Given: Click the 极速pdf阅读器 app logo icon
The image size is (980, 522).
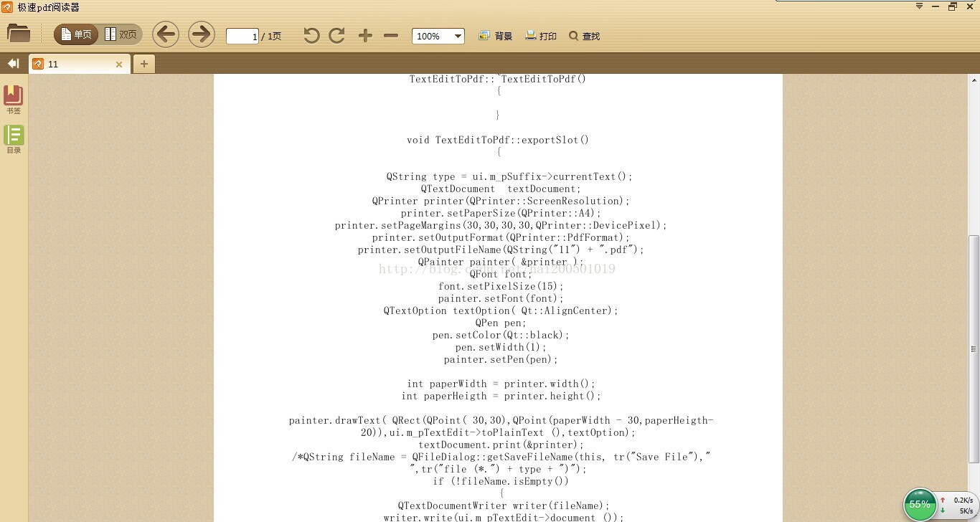Looking at the screenshot, I should (7, 7).
